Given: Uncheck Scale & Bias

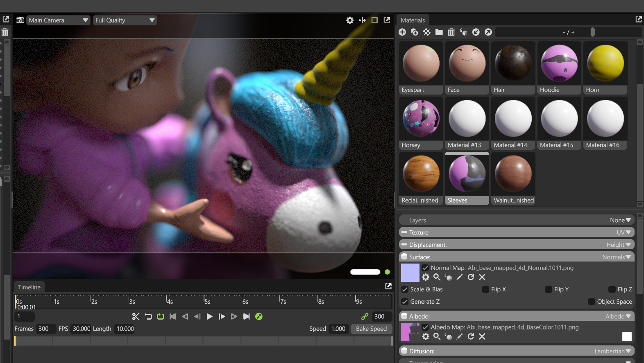Looking at the screenshot, I should 405,289.
